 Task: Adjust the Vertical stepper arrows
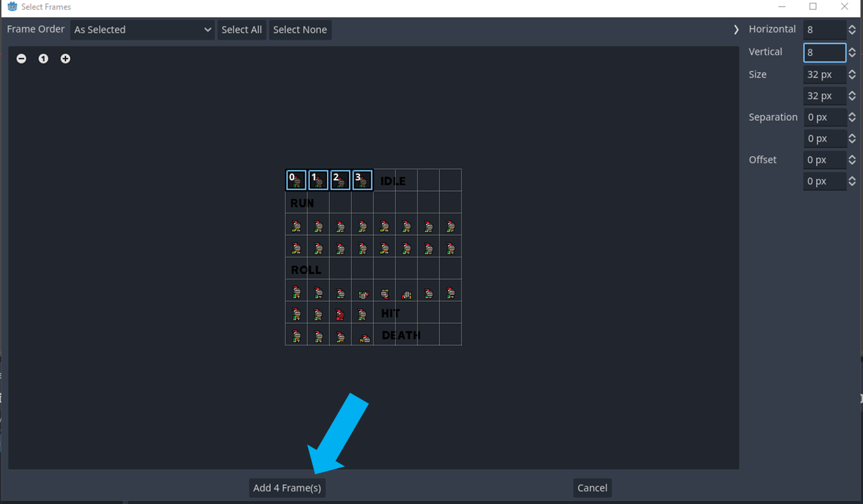pyautogui.click(x=852, y=52)
